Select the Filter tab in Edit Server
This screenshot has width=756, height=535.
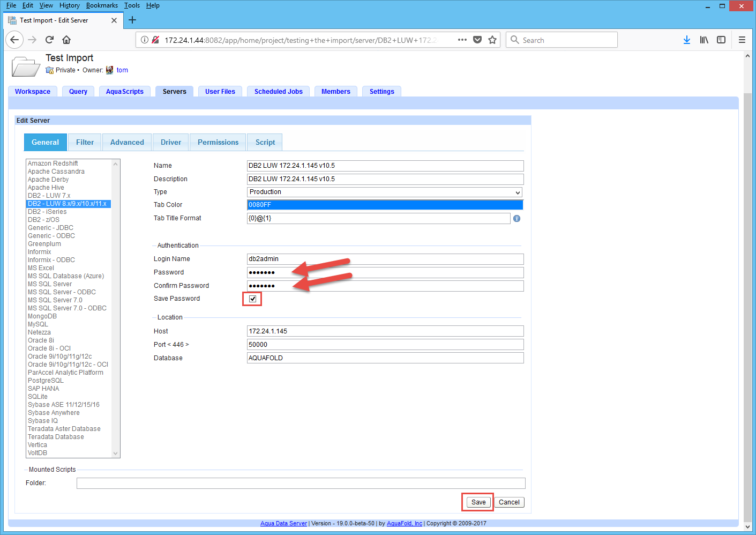click(85, 142)
